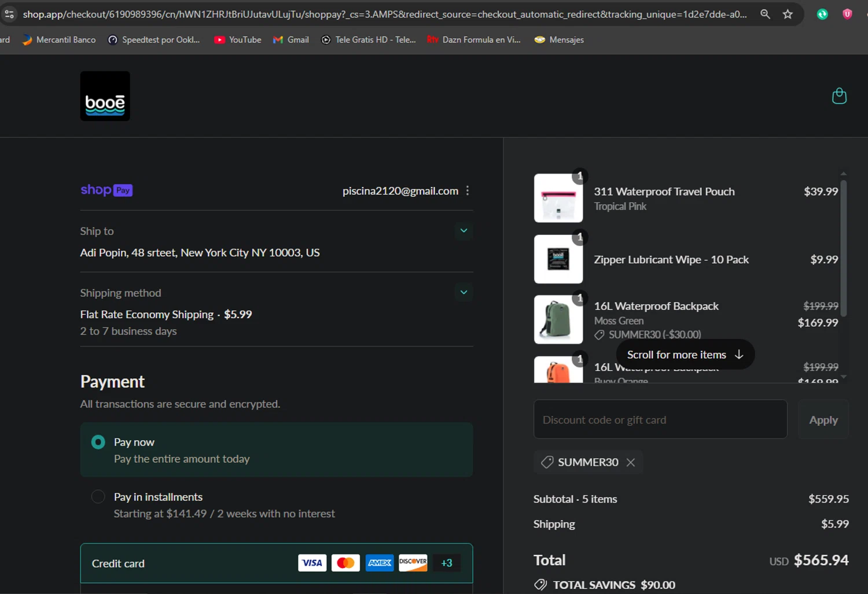Click the $39.99 Travel Pouch price
868x594 pixels.
pyautogui.click(x=821, y=191)
